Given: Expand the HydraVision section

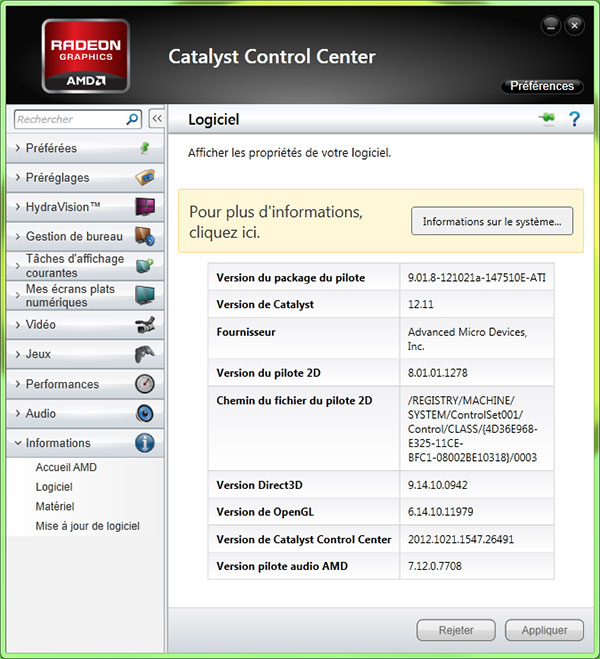Looking at the screenshot, I should (18, 207).
